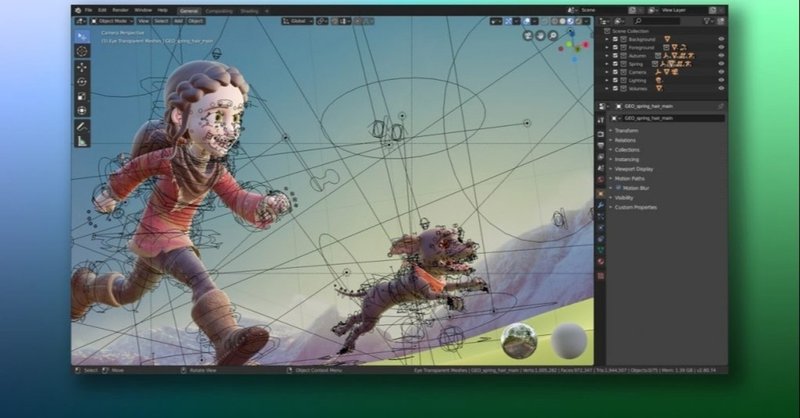Screen dimensions: 800x418
Task: Click the zoom view magnifier icon
Action: tap(553, 35)
